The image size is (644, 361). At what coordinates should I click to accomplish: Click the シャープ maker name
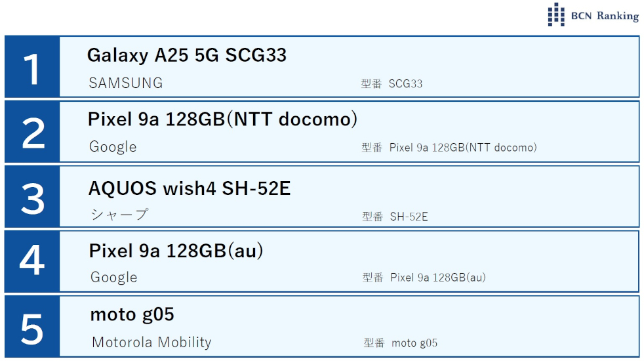[x=119, y=215]
